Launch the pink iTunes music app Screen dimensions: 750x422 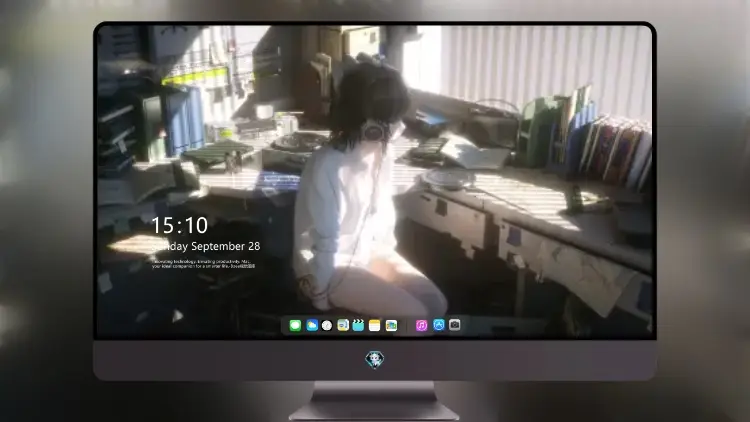(x=421, y=325)
